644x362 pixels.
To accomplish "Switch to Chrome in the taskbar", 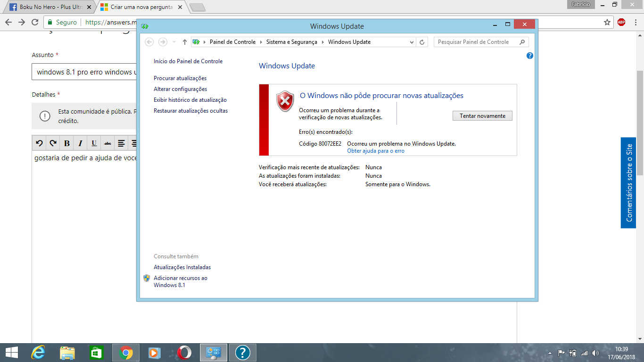I will (125, 353).
